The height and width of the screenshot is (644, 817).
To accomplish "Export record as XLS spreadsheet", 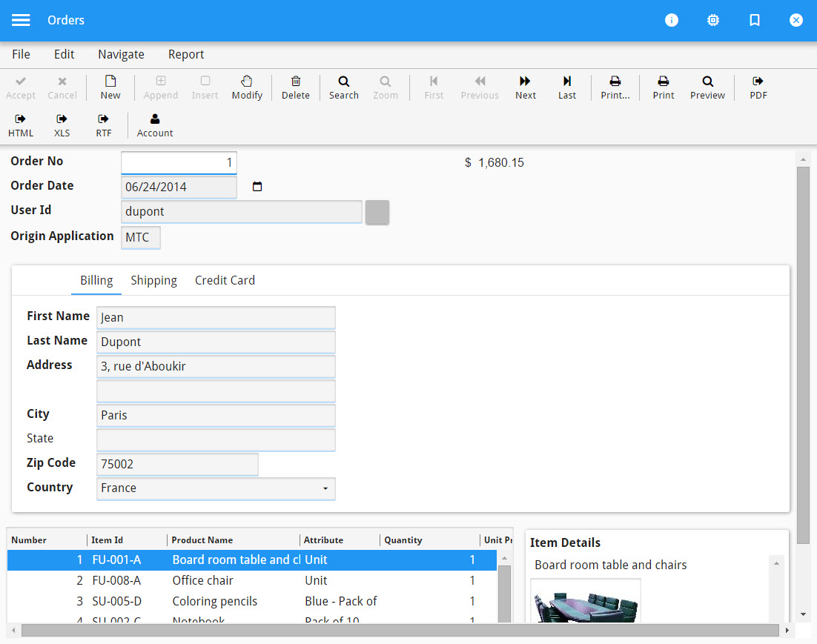I will click(x=62, y=125).
